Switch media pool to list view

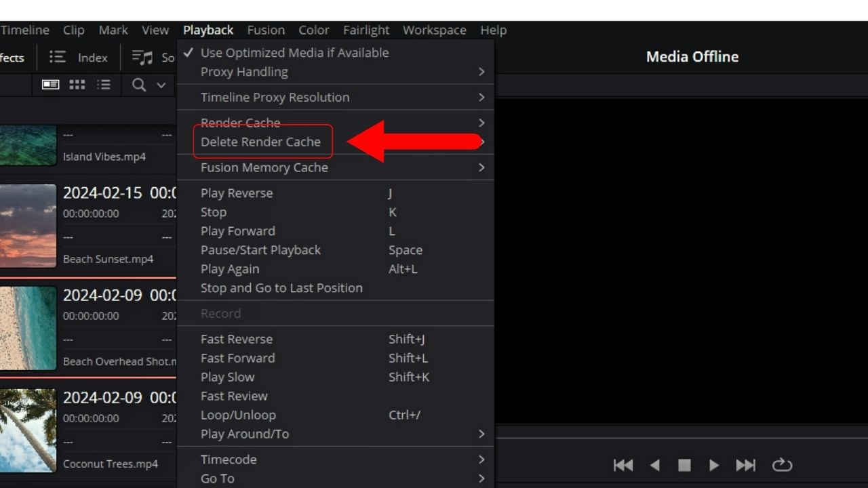tap(104, 85)
